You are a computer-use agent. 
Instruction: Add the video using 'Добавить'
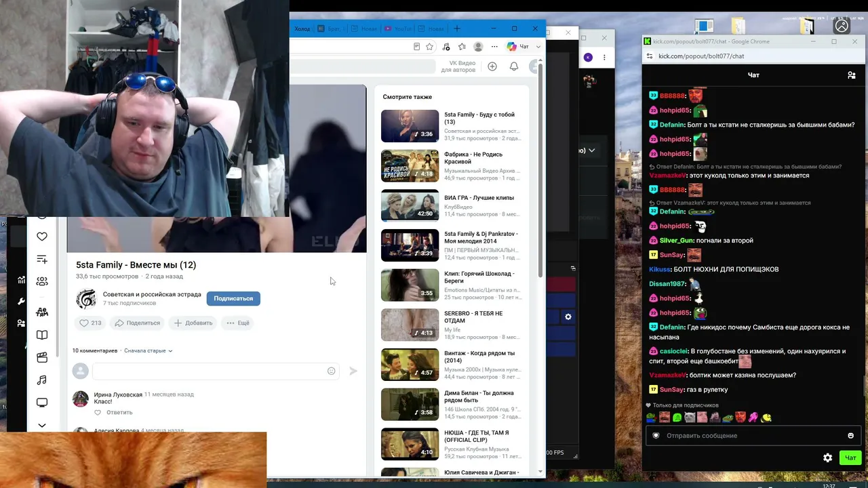click(193, 323)
